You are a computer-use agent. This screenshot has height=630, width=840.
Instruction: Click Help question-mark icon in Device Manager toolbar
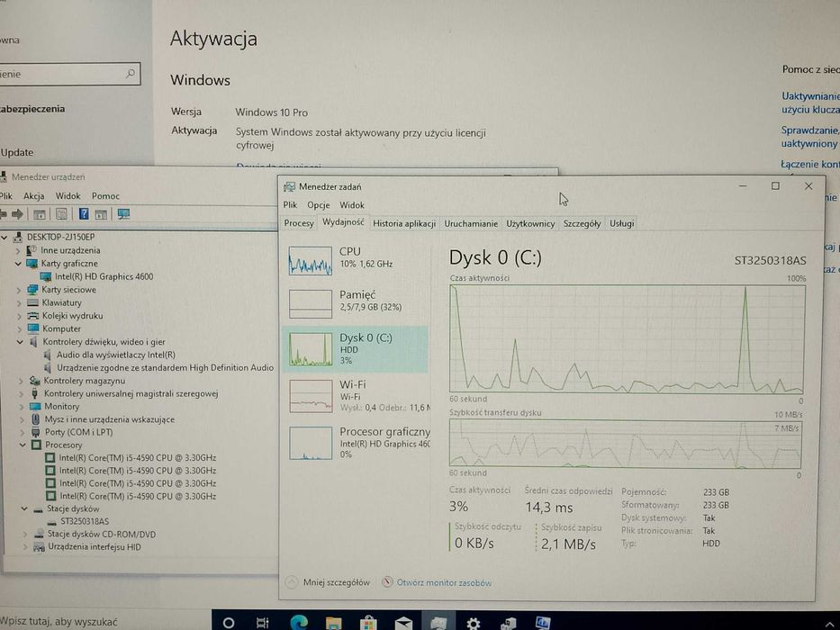(x=84, y=214)
